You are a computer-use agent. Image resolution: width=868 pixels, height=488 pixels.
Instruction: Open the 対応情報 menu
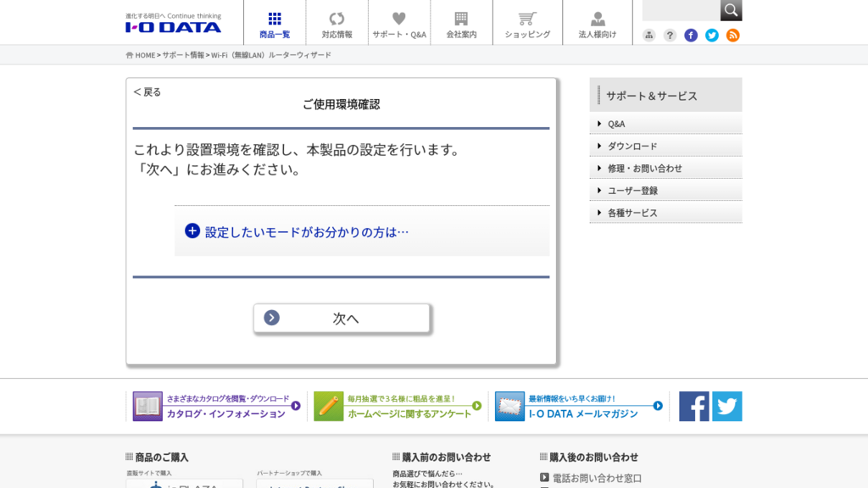point(337,23)
